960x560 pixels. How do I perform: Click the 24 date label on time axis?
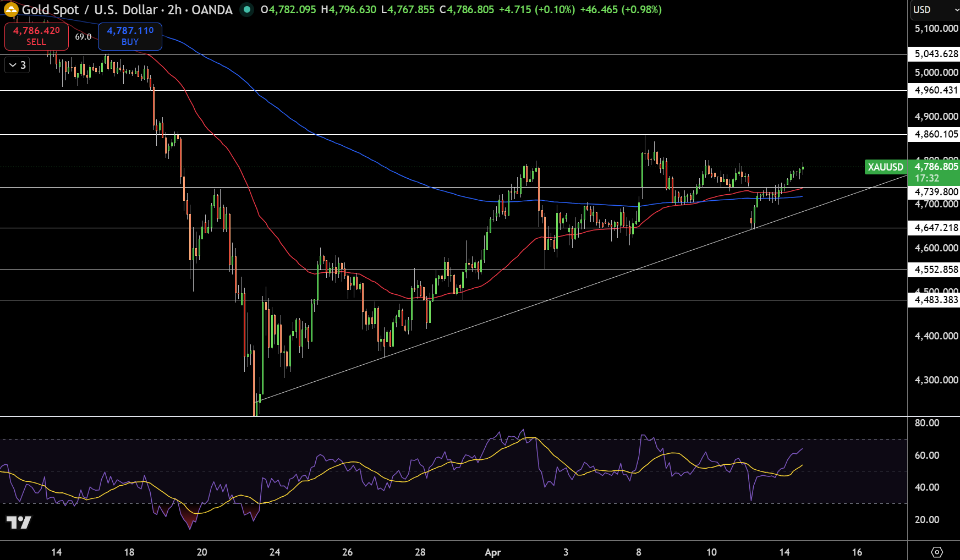[275, 552]
